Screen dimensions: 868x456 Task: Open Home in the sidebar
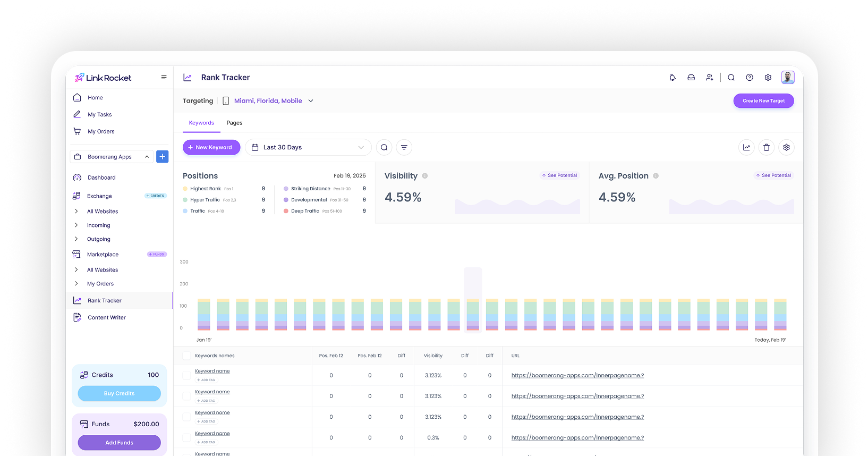[95, 98]
